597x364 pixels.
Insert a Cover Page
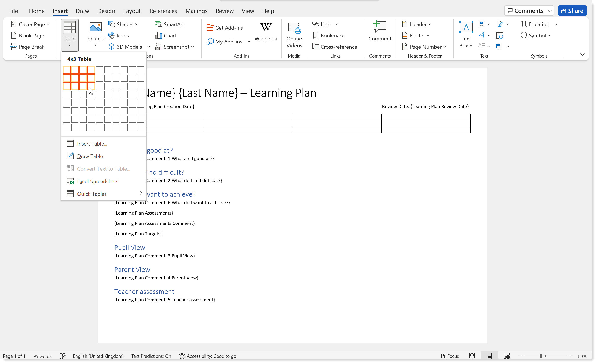[x=30, y=24]
